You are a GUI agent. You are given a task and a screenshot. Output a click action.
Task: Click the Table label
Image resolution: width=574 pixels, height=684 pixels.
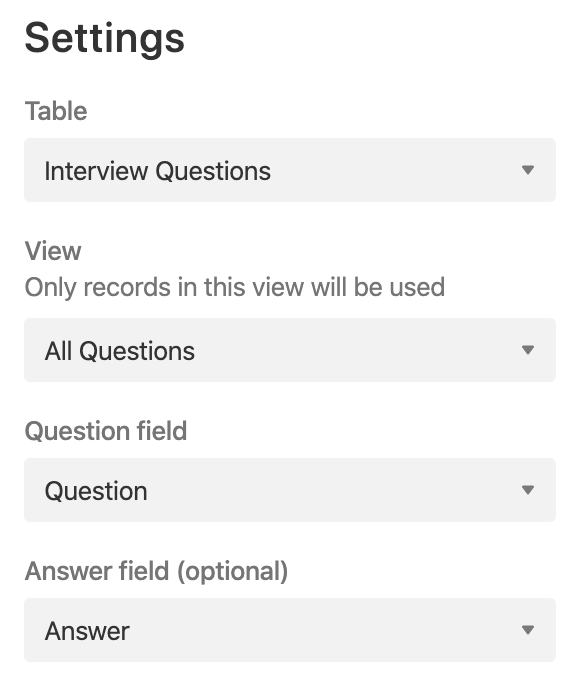pos(56,111)
